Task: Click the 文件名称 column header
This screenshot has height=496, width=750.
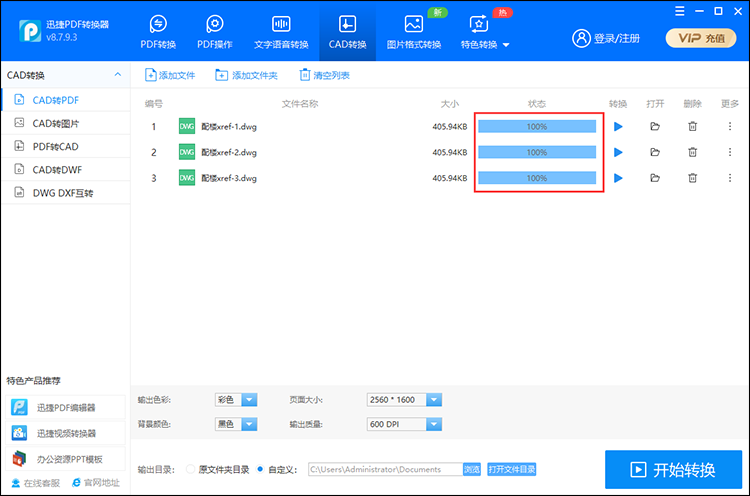Action: (300, 104)
